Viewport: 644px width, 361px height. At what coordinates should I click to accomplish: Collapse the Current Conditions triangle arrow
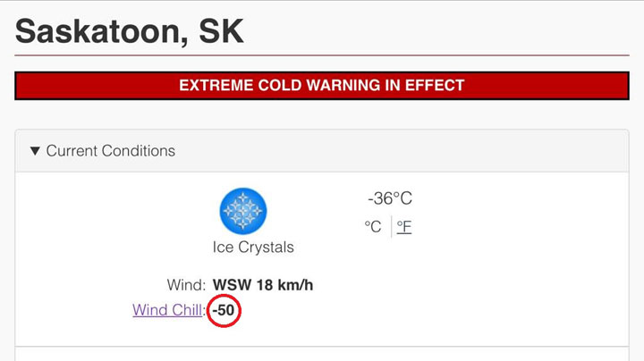(35, 151)
